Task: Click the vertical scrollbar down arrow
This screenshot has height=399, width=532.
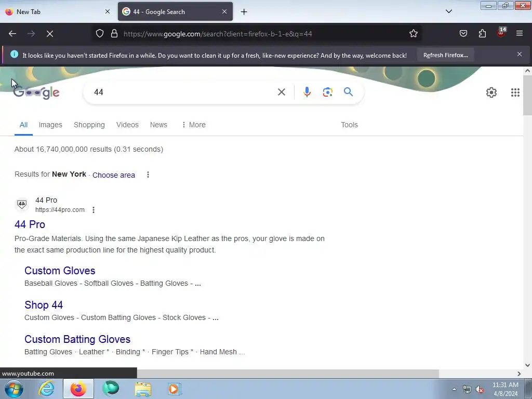Action: click(527, 365)
